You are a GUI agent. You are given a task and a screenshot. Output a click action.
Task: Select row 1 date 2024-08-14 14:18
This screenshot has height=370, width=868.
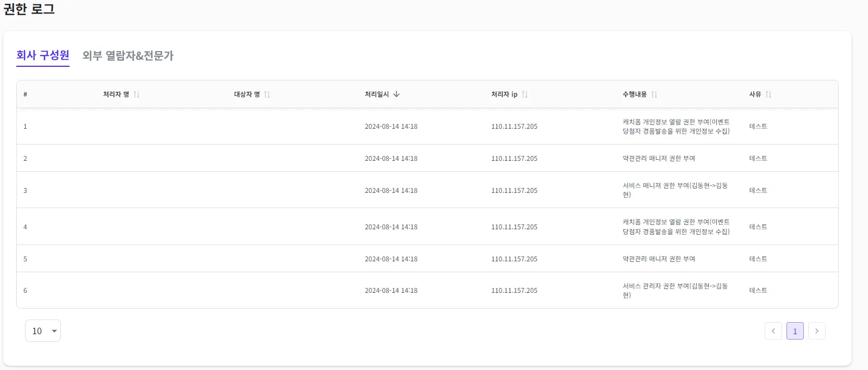[391, 127]
